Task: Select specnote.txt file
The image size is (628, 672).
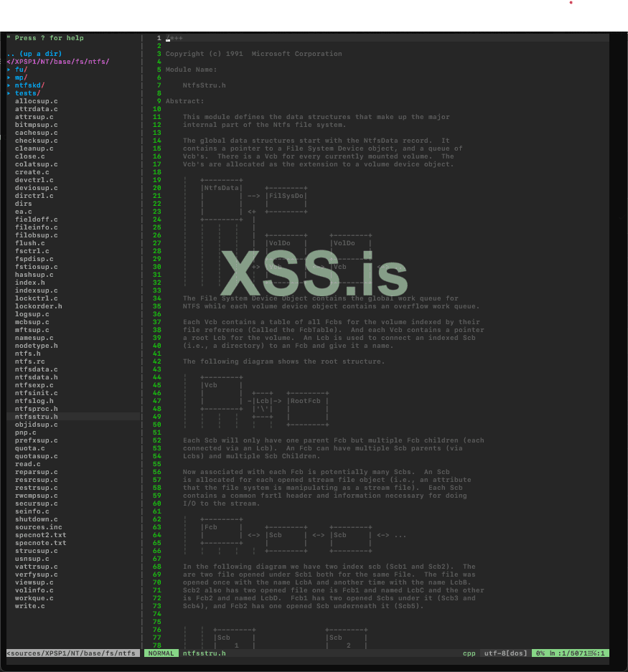Action: [x=41, y=543]
